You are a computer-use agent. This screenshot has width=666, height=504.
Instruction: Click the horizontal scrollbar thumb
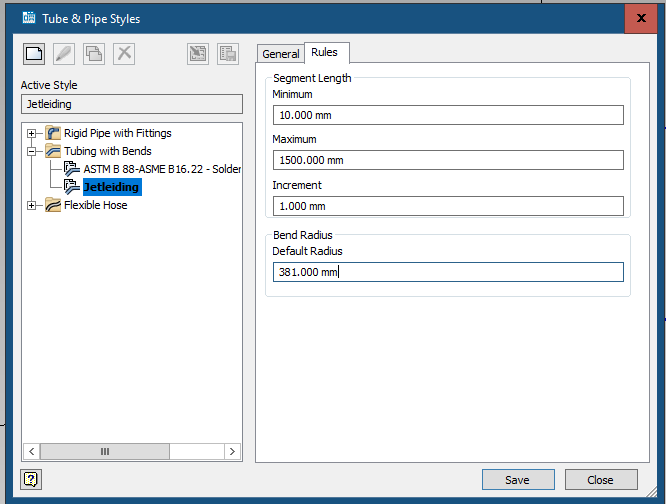[105, 451]
